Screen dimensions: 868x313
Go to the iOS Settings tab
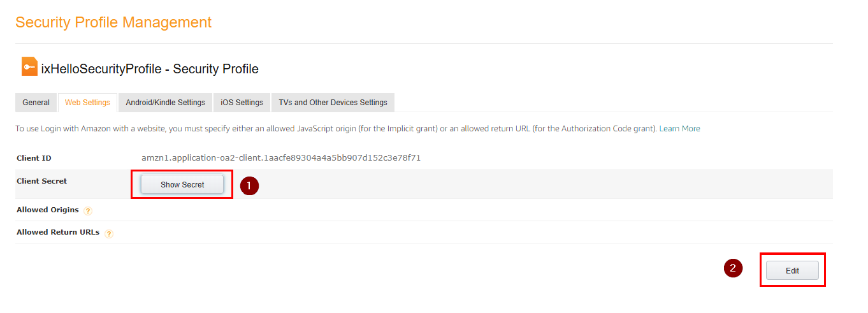(242, 103)
